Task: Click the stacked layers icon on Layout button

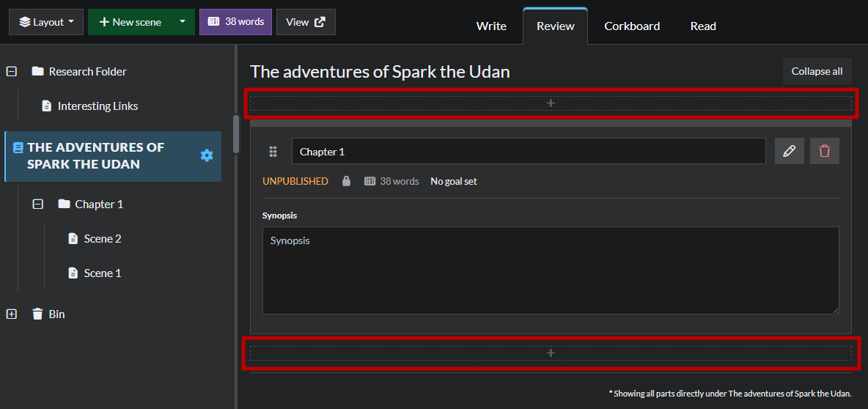Action: click(24, 22)
